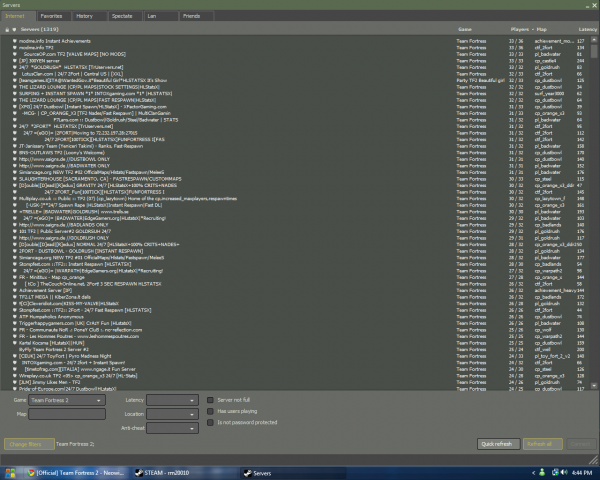Click shield icon beside SourceOP.com TF2 server

point(15,54)
